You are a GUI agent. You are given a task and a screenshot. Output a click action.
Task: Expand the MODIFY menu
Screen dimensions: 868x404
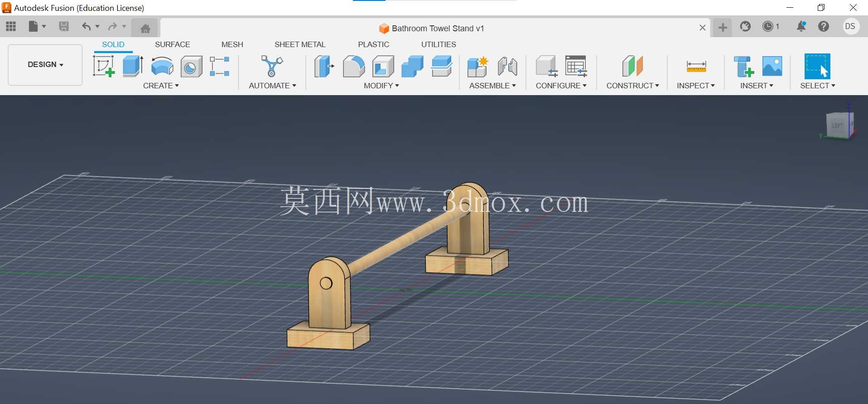coord(381,86)
